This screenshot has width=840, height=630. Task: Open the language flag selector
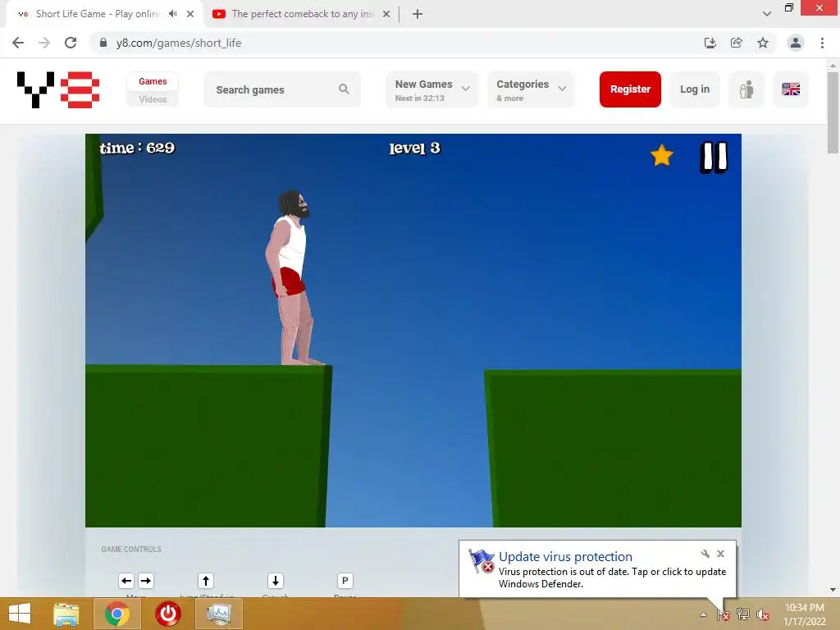click(791, 89)
